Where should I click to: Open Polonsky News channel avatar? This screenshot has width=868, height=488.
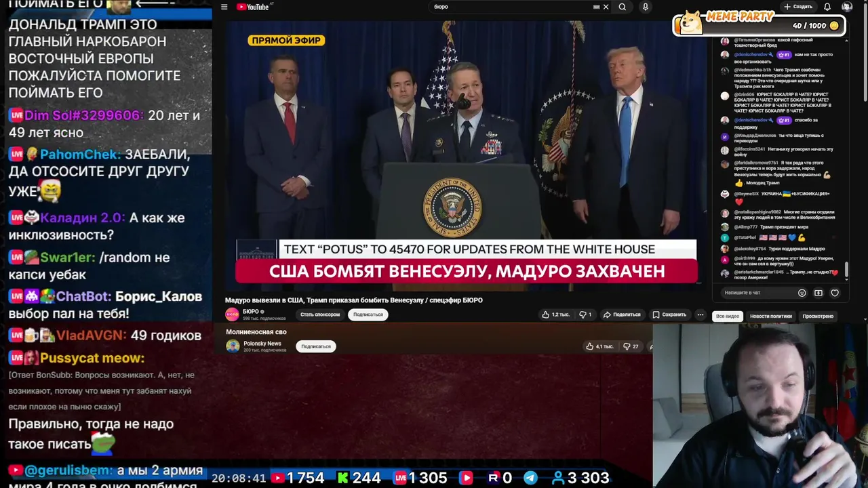pos(233,346)
